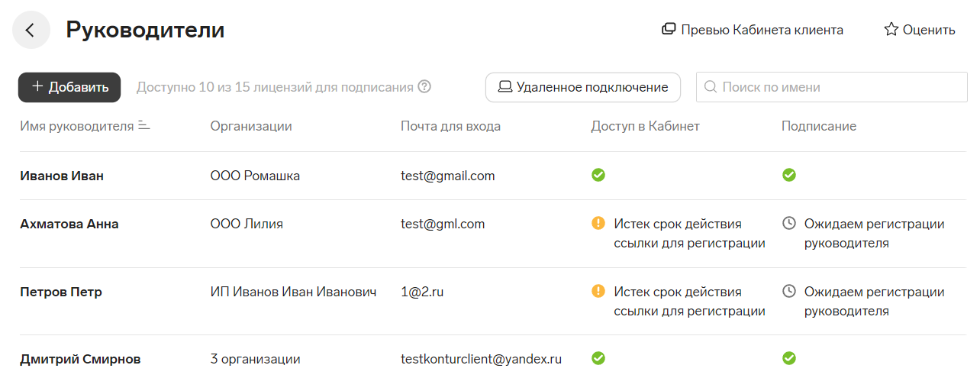Click green signing checkmark for Дмитрий Смирнов
Screen dimensions: 980x378
pyautogui.click(x=789, y=357)
